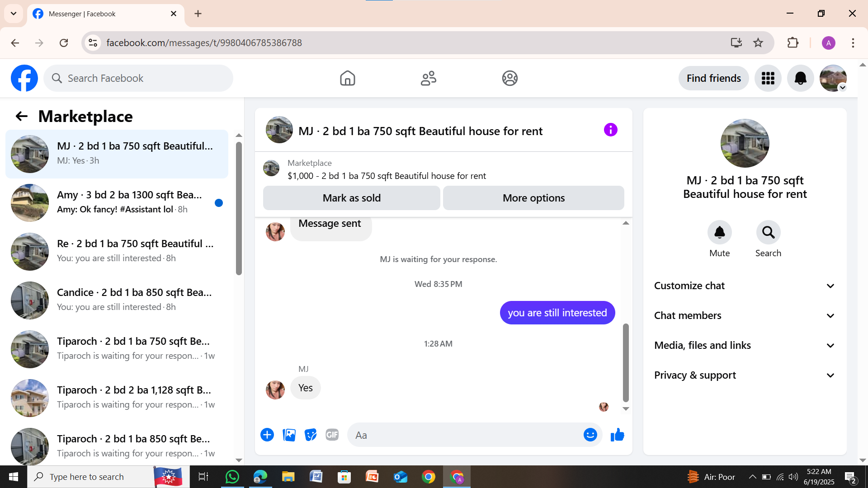Expand Media, files and links
The image size is (868, 488).
tap(745, 346)
